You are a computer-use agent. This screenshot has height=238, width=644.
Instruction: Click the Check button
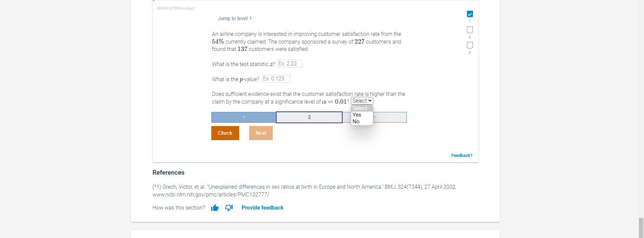[x=225, y=133]
